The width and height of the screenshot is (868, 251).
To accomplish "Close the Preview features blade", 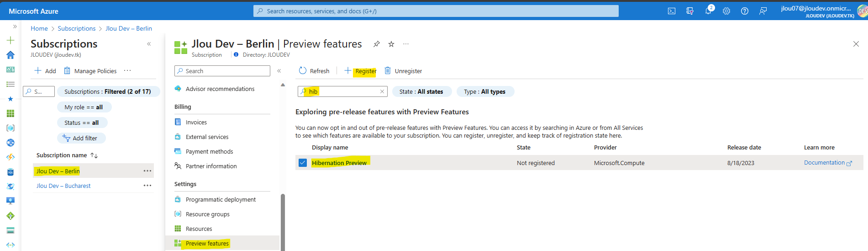I will click(856, 44).
